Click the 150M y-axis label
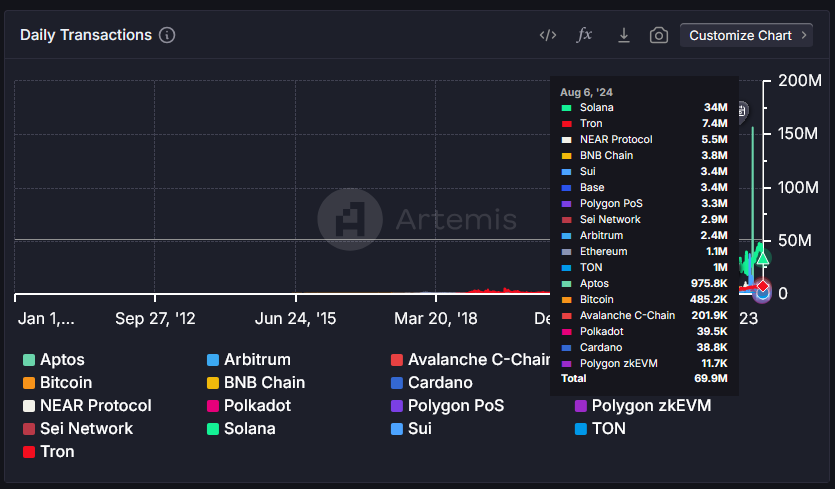Image resolution: width=835 pixels, height=489 pixels. pyautogui.click(x=798, y=134)
